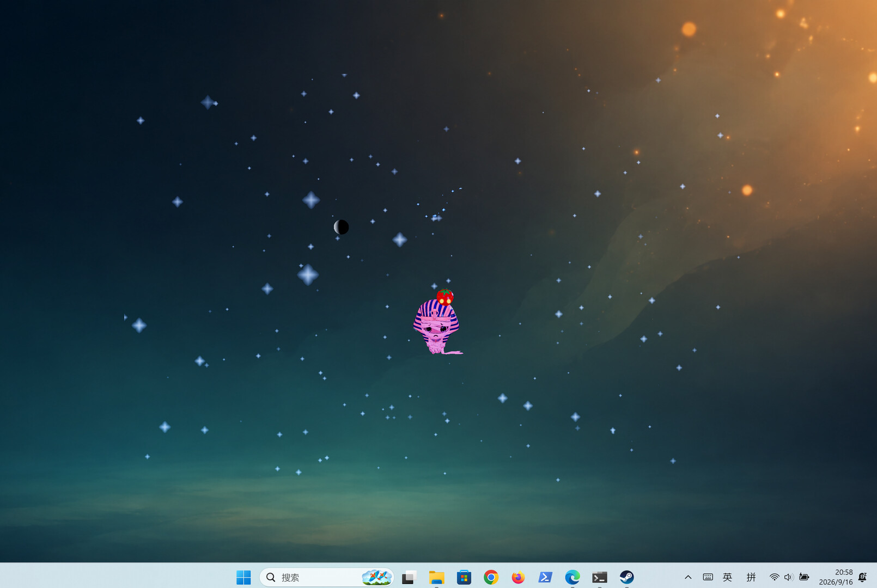Viewport: 877px width, 588px height.
Task: Launch Microsoft Edge from the taskbar
Action: tap(573, 577)
